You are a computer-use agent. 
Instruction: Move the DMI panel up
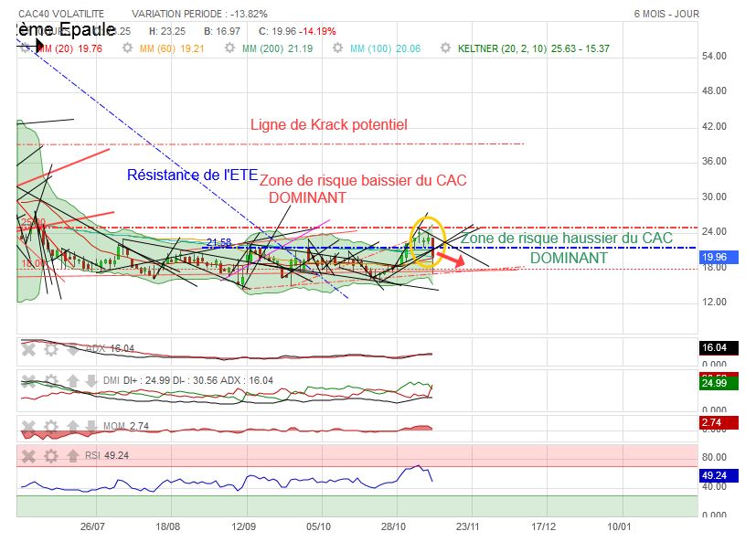pos(73,381)
